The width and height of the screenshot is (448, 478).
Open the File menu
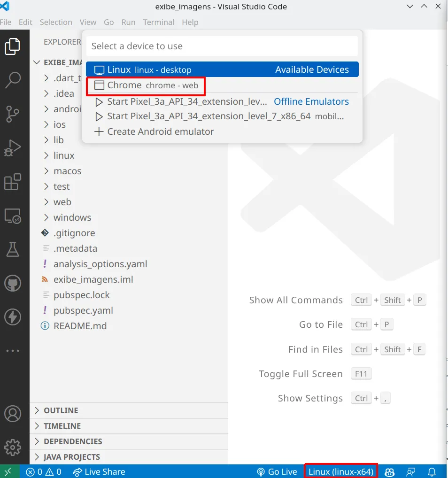tap(6, 22)
